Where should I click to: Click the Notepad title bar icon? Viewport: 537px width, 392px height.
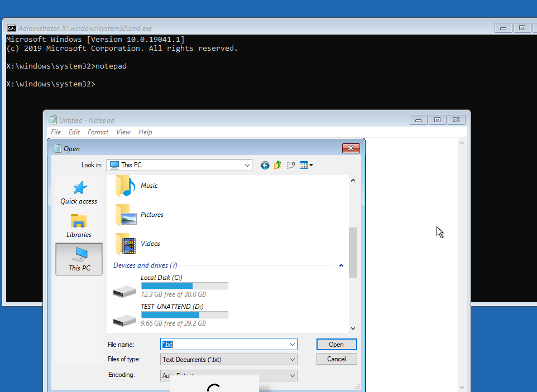(x=52, y=120)
